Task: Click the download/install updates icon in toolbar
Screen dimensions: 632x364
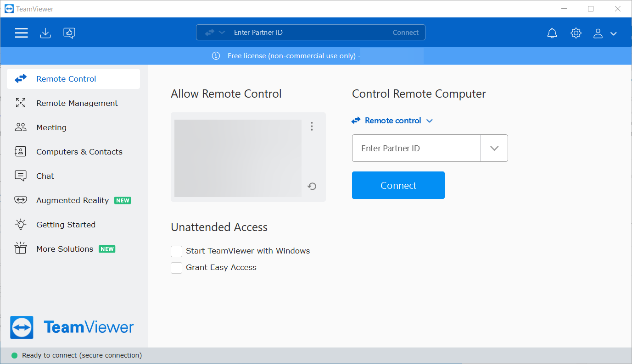Action: pos(45,33)
